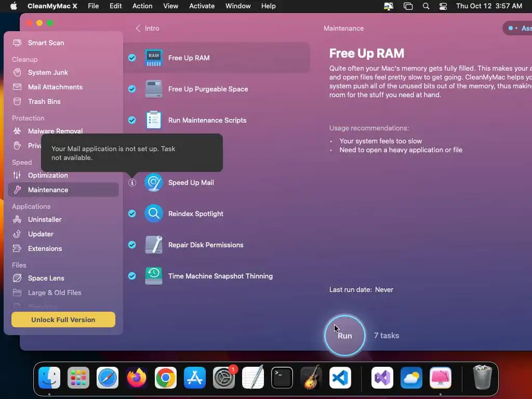This screenshot has width=532, height=399.
Task: Click the date and time in menu bar
Action: point(489,6)
